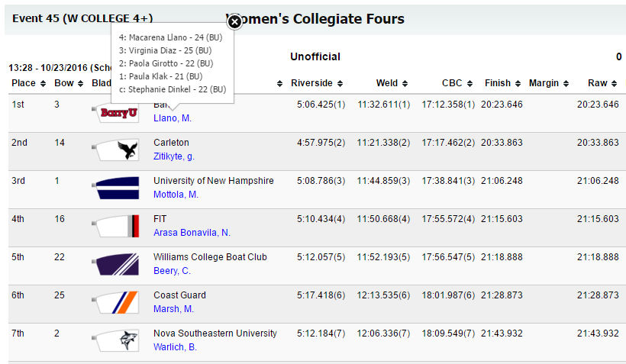Sort table by Riverside column
Image resolution: width=626 pixels, height=364 pixels.
[x=316, y=83]
